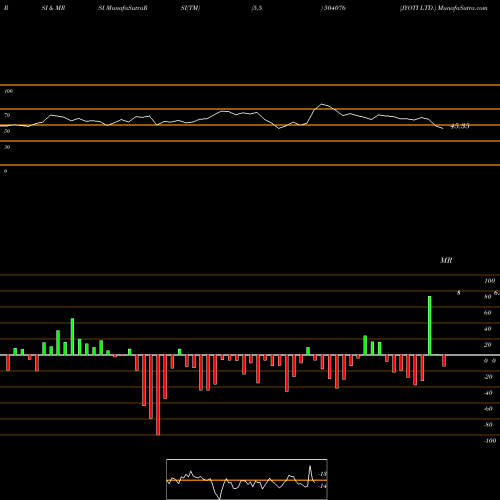The width and height of the screenshot is (500, 500).
Task: Click the MR axis label -20
Action: tap(488, 377)
